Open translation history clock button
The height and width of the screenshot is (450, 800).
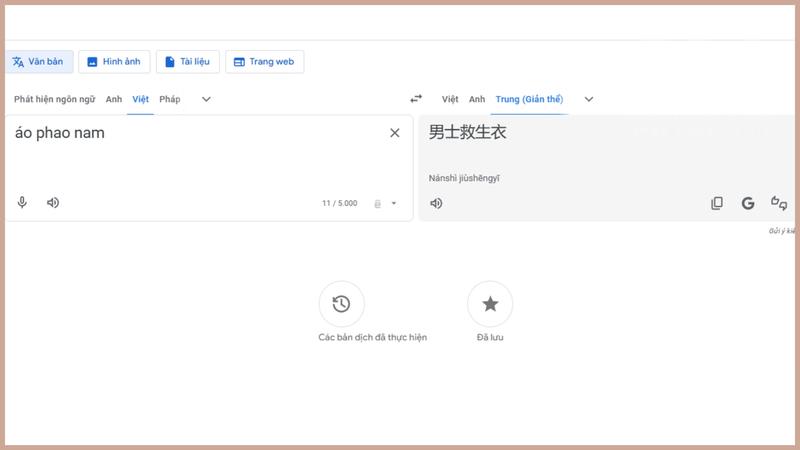point(341,304)
